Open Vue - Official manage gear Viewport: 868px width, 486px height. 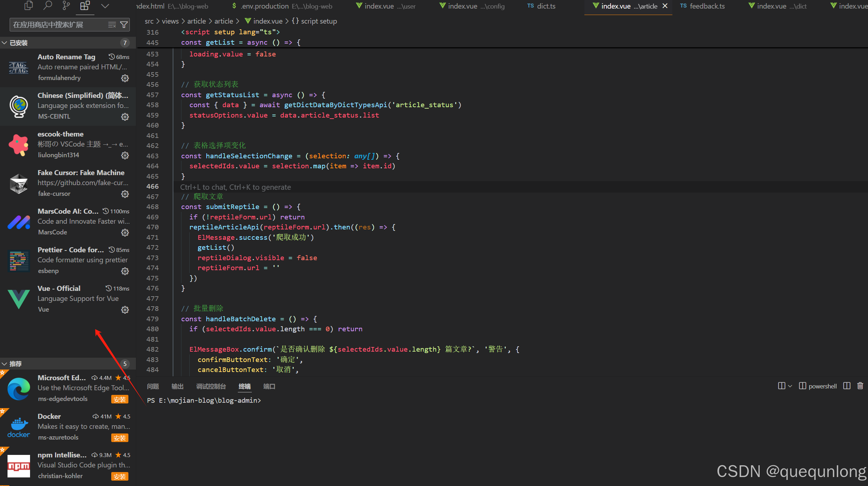click(x=125, y=310)
